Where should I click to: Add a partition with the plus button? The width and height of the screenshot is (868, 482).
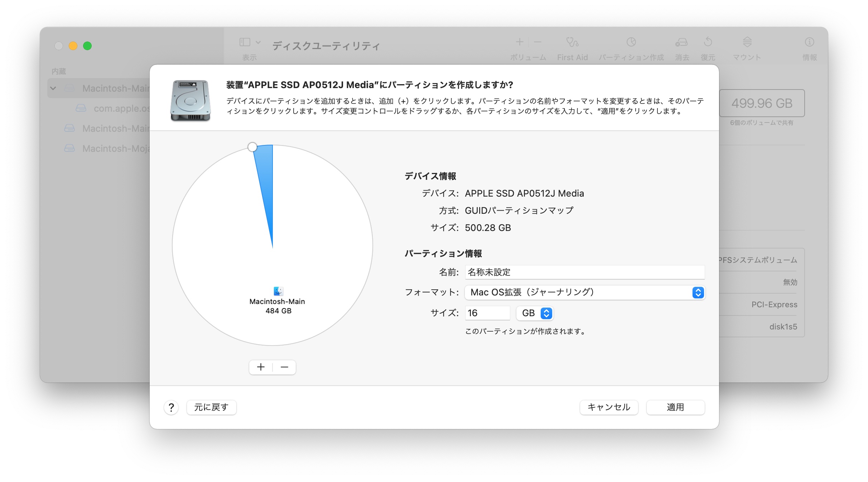[x=261, y=367]
